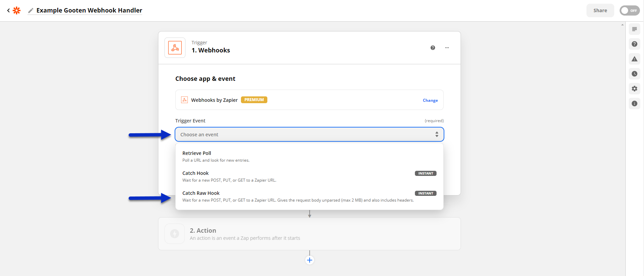This screenshot has height=276, width=644.
Task: Open the sidebar settings gear icon
Action: point(635,89)
